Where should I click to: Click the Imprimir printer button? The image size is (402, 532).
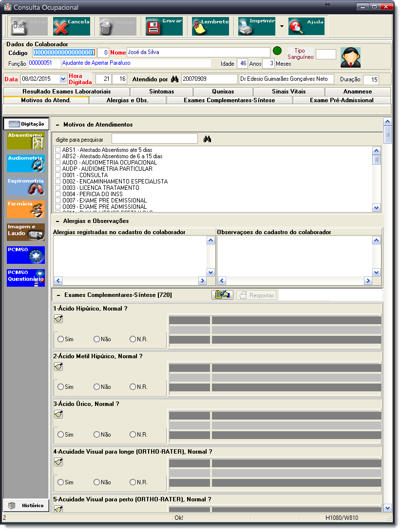click(257, 26)
